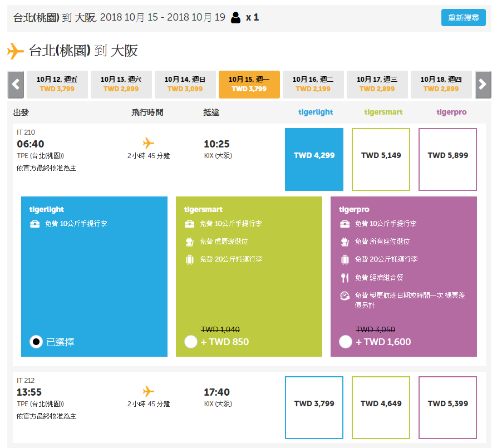Image resolution: width=497 pixels, height=448 pixels.
Task: Click the 出發 departure column header
Action: 21,112
